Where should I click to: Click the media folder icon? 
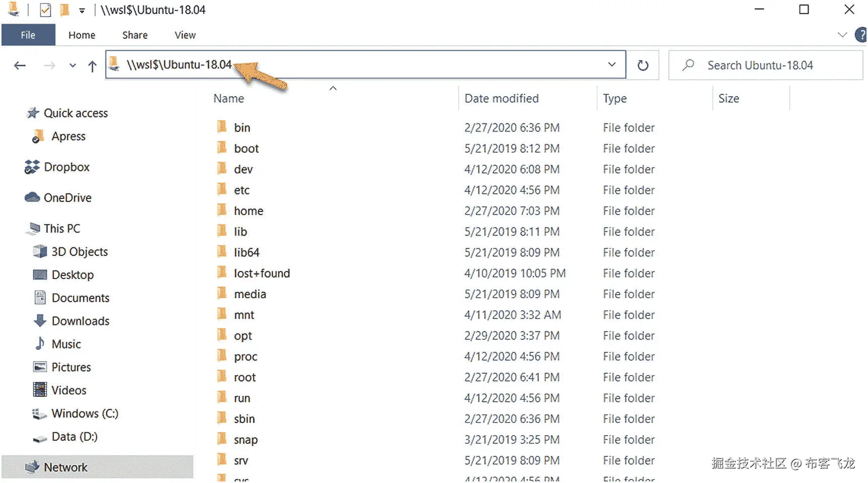221,293
